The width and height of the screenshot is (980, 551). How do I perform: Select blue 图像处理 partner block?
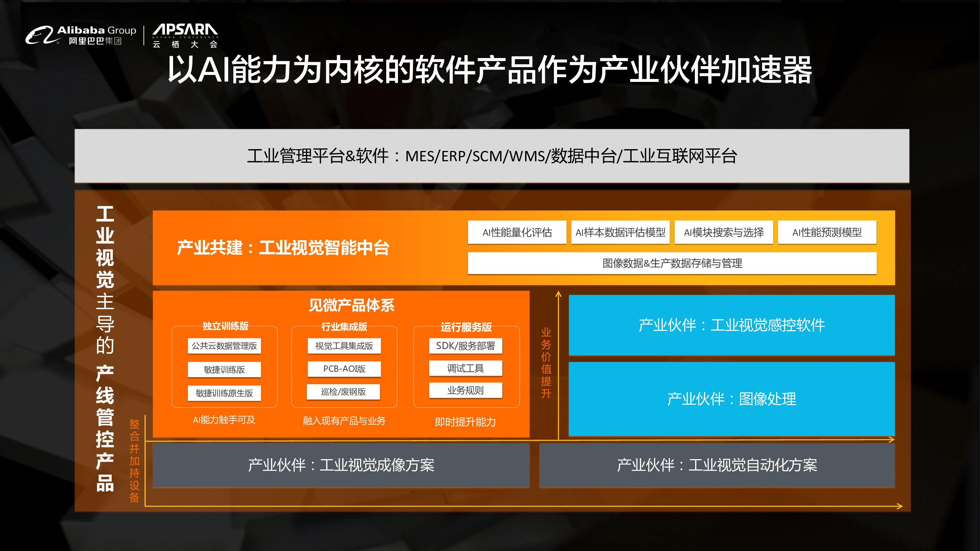pos(731,399)
